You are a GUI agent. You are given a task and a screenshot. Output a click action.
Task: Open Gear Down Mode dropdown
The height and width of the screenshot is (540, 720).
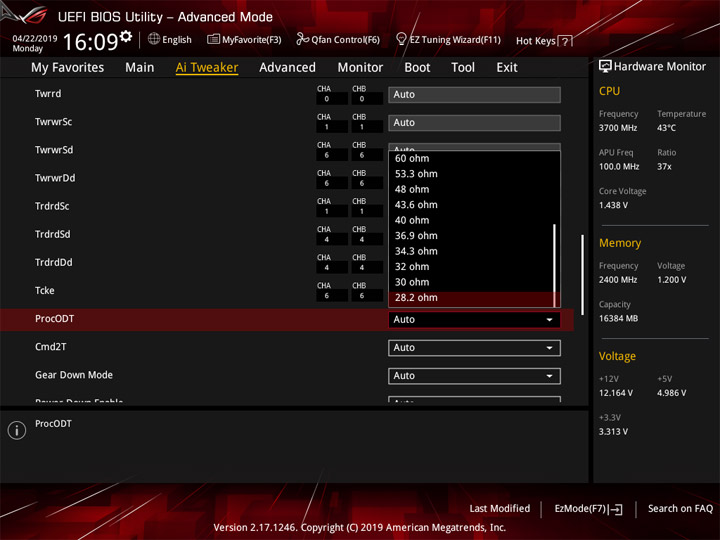coord(474,376)
